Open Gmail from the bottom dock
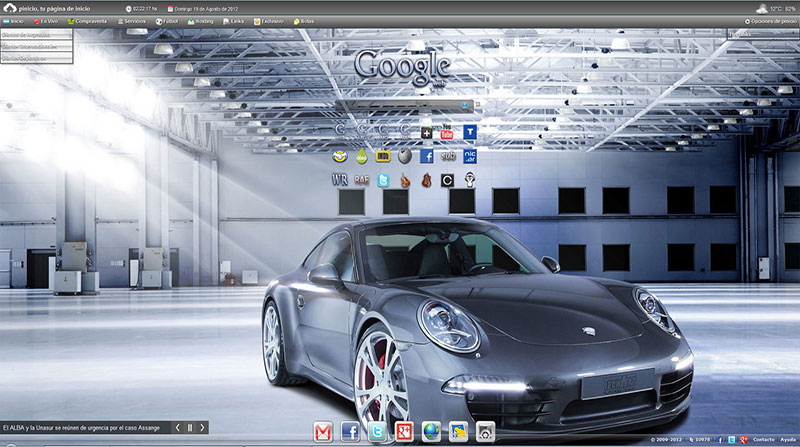Image resolution: width=800 pixels, height=447 pixels. click(x=323, y=431)
